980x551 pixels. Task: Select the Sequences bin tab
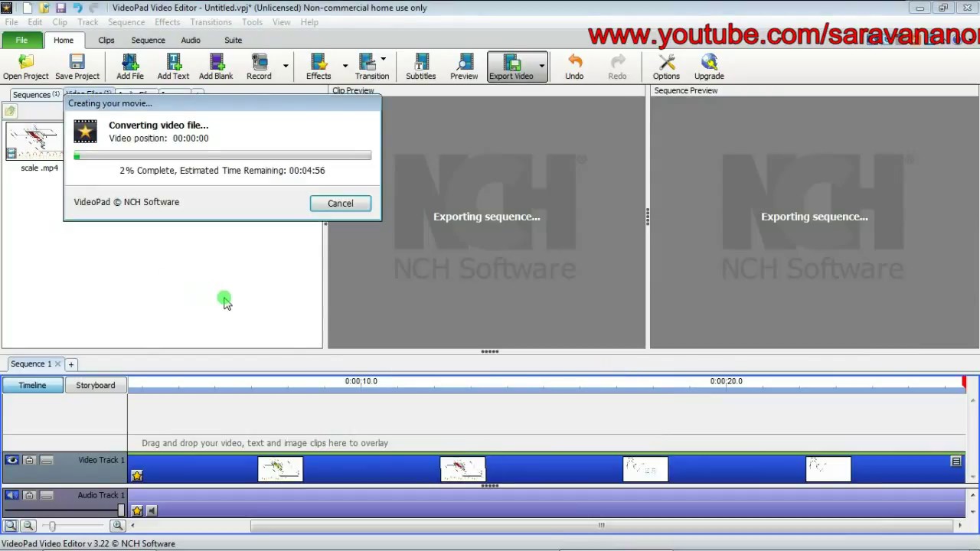coord(36,94)
